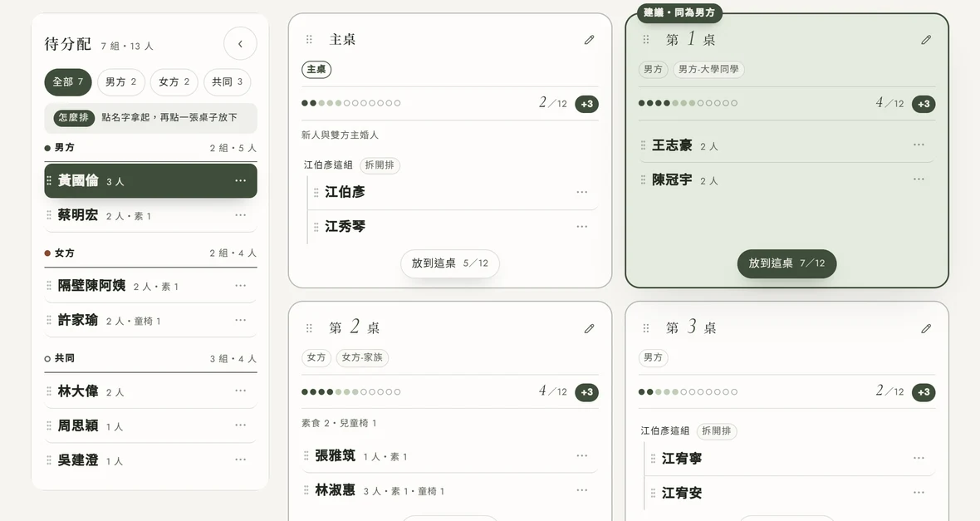The width and height of the screenshot is (980, 521).
Task: Open the more menu for 蔡明宏
Action: pos(241,215)
